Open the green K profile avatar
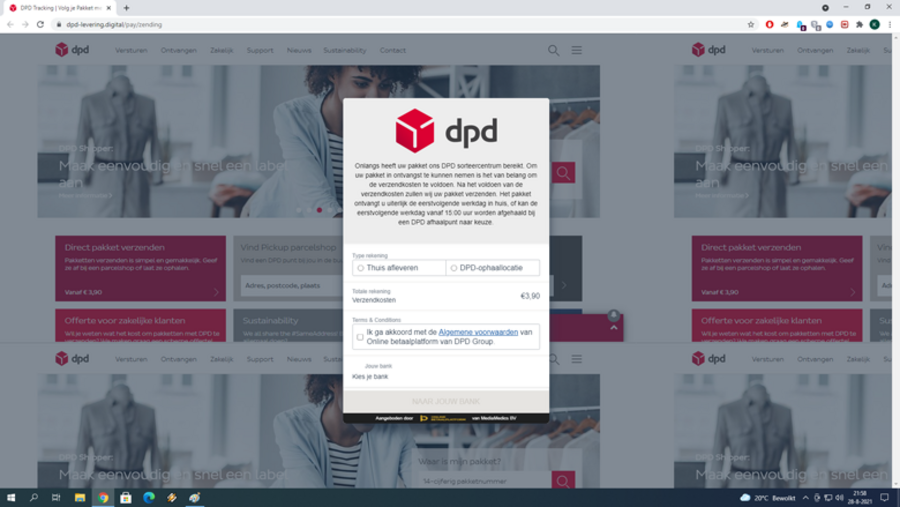The image size is (900, 507). coord(875,25)
